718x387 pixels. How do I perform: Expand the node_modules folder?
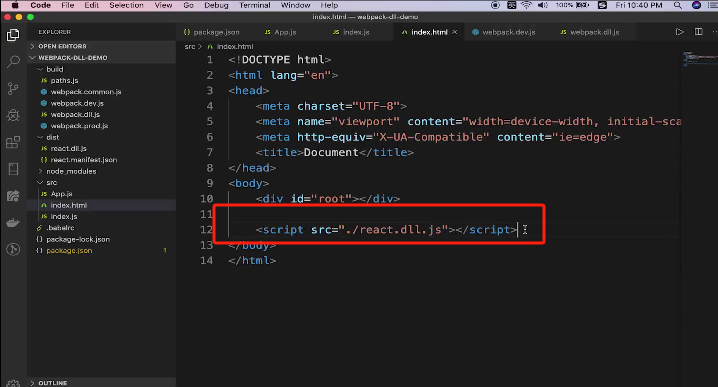click(102, 171)
